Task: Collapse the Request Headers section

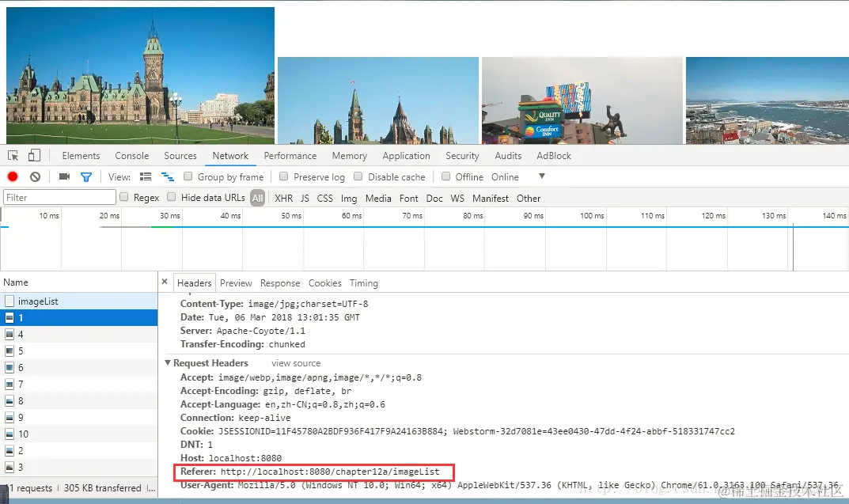Action: 168,362
